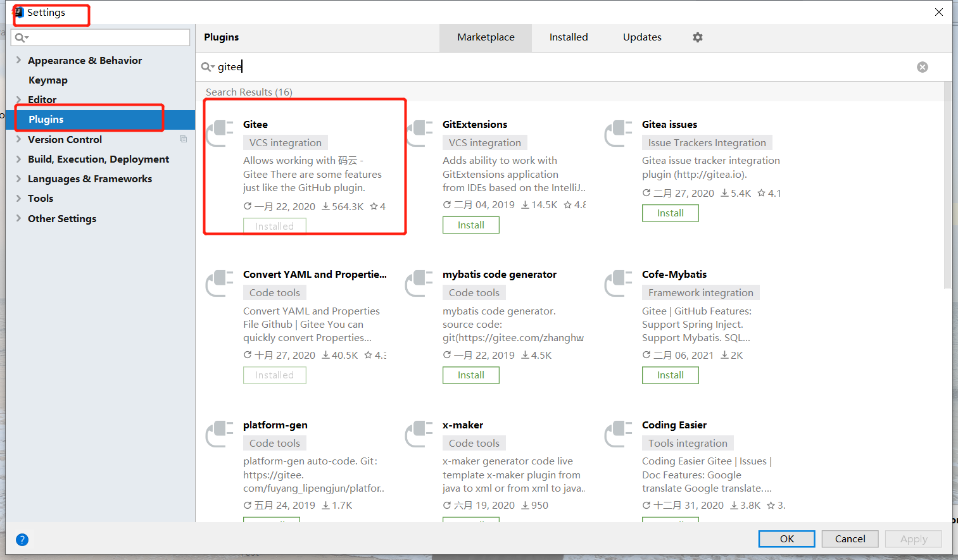958x560 pixels.
Task: Expand the Other Settings section
Action: pyautogui.click(x=18, y=218)
